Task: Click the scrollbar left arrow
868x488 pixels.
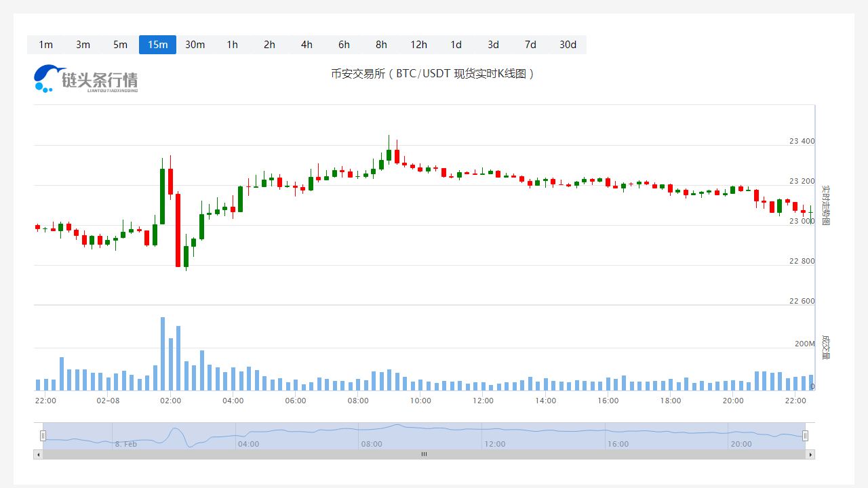Action: (x=38, y=454)
